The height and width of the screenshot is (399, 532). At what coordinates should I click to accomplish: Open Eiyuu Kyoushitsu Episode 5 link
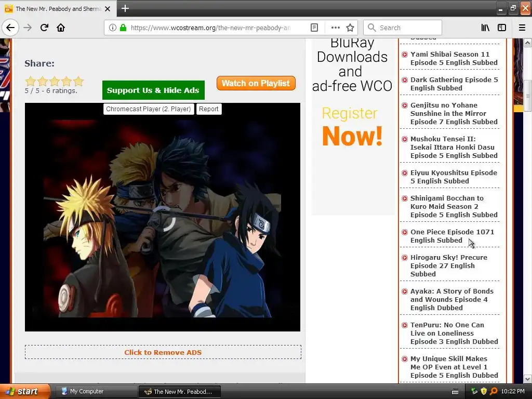pyautogui.click(x=454, y=177)
